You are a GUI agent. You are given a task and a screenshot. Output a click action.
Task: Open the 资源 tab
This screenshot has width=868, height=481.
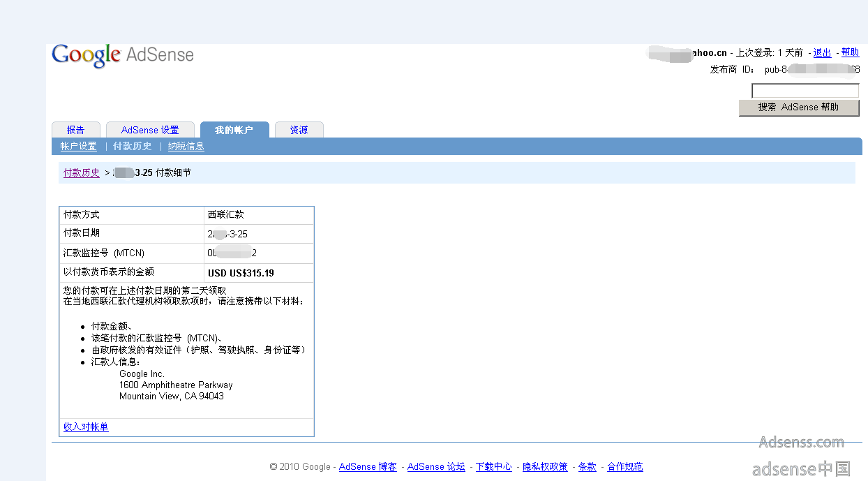299,130
